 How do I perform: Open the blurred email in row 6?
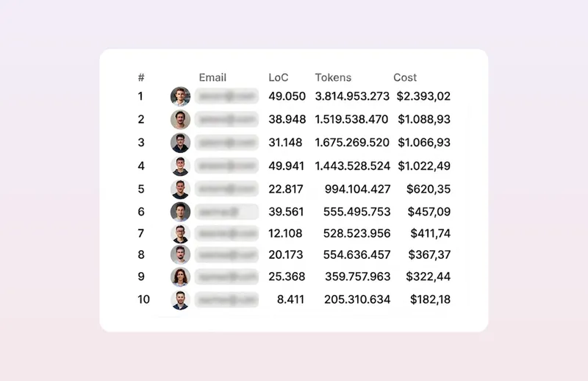pos(227,212)
